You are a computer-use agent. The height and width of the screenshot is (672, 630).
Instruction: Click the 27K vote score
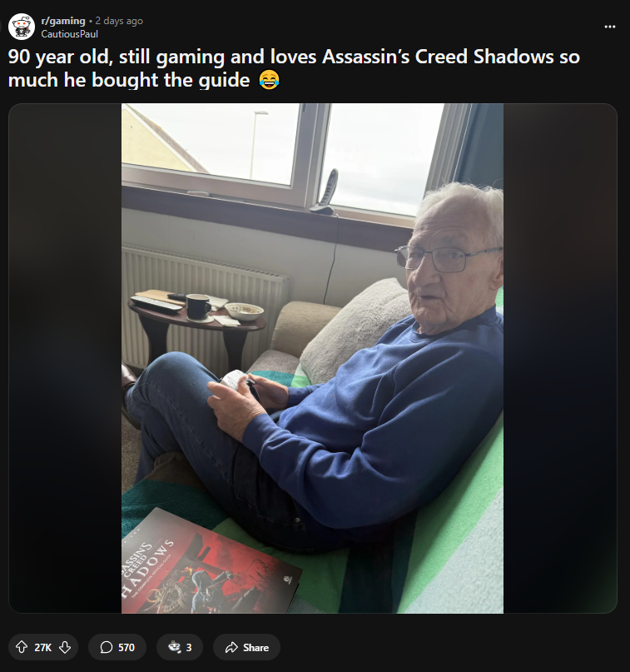click(x=42, y=648)
